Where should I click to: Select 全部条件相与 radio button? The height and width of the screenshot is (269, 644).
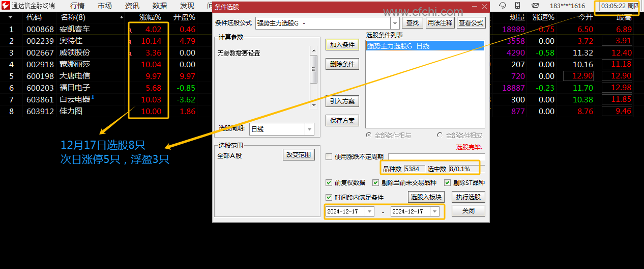369,136
